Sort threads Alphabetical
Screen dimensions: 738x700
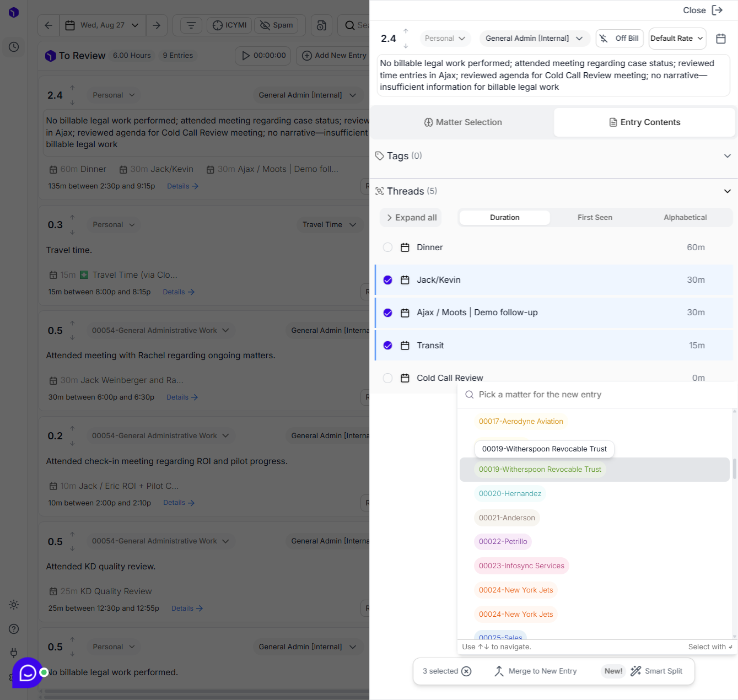pyautogui.click(x=685, y=218)
